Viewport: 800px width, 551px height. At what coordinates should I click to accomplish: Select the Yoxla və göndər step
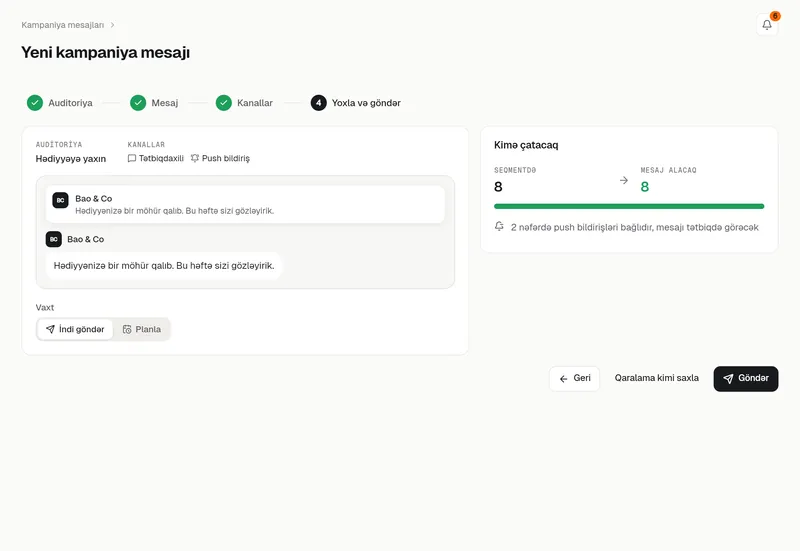(x=356, y=103)
